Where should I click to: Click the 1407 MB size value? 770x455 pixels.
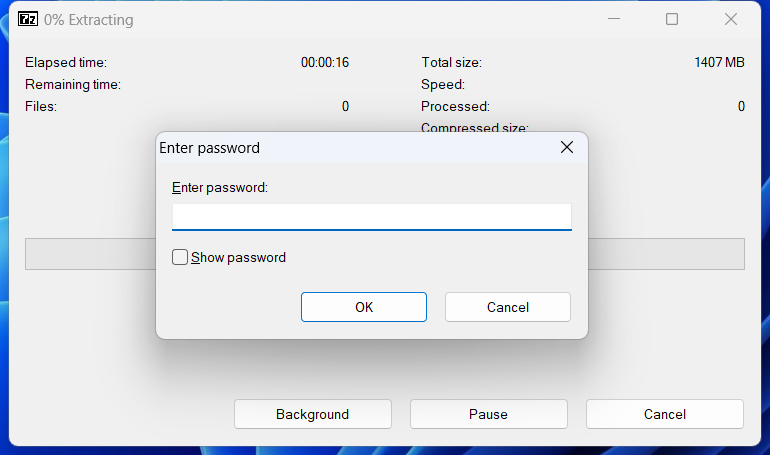pos(719,62)
